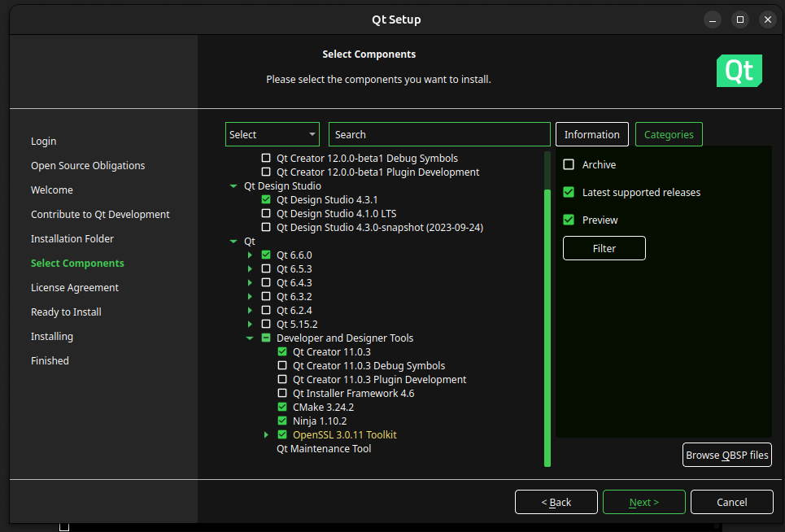The height and width of the screenshot is (532, 785).
Task: Expand the OpenSSL 3.0.11 Toolkit node
Action: click(x=266, y=435)
